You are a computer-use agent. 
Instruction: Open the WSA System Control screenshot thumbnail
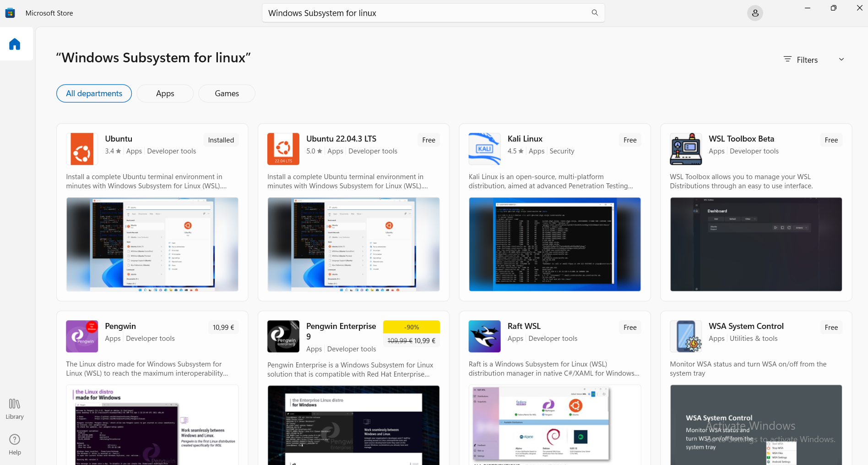click(x=756, y=425)
